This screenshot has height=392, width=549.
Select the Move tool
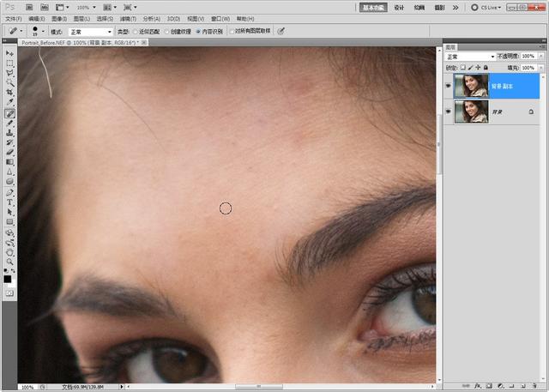pyautogui.click(x=9, y=53)
